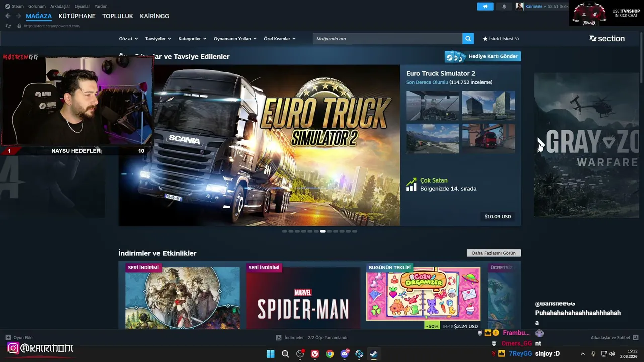Image resolution: width=644 pixels, height=362 pixels.
Task: Click the $10.09 USD price label
Action: 498,217
